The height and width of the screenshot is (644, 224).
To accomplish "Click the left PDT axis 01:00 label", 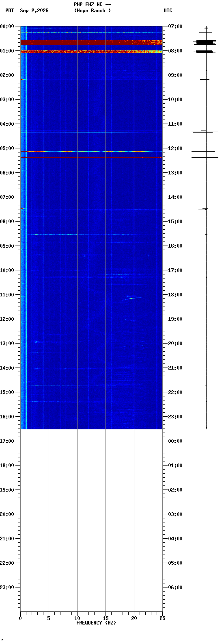I will click(7, 51).
